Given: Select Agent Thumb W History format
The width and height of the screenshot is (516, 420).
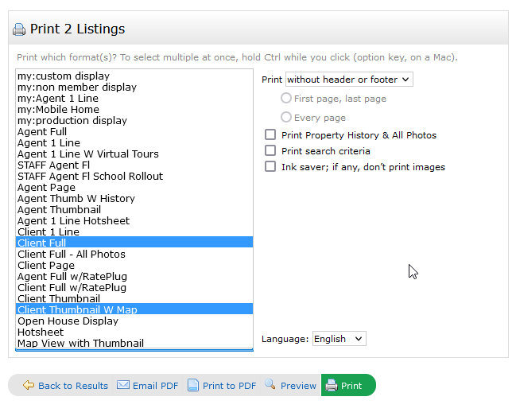Looking at the screenshot, I should pyautogui.click(x=134, y=199).
